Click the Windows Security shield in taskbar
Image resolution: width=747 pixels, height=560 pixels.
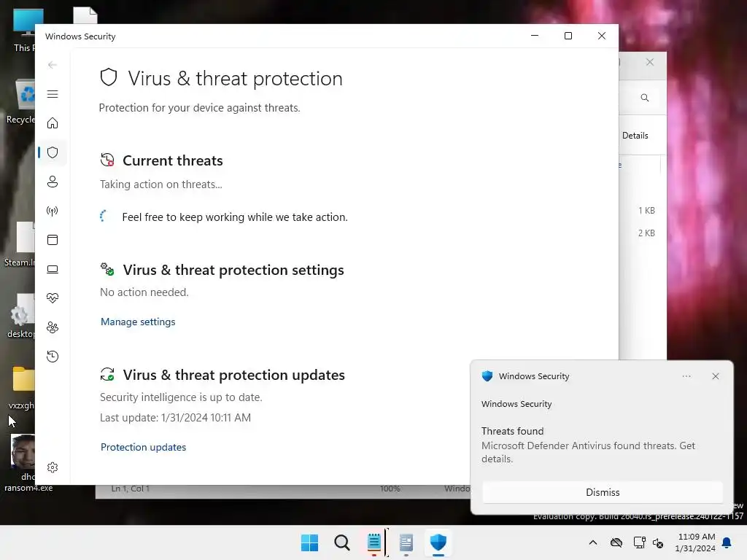[x=438, y=542]
